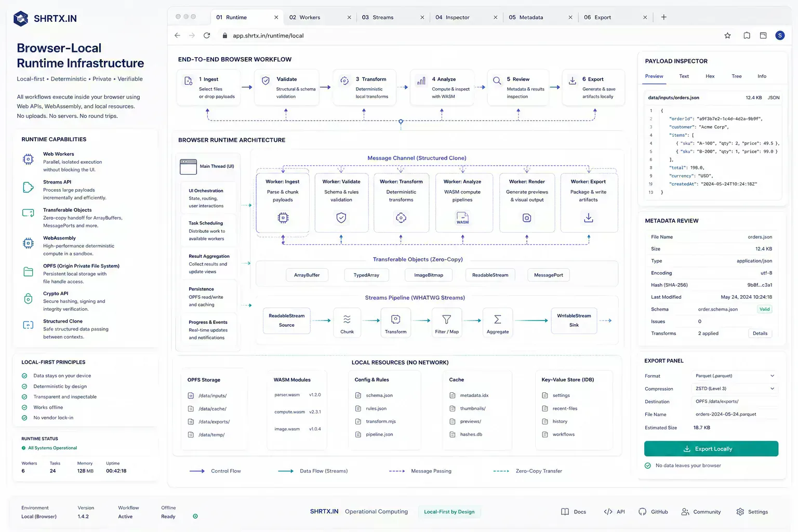
Task: Click the footer Ready status icon
Action: tap(195, 516)
